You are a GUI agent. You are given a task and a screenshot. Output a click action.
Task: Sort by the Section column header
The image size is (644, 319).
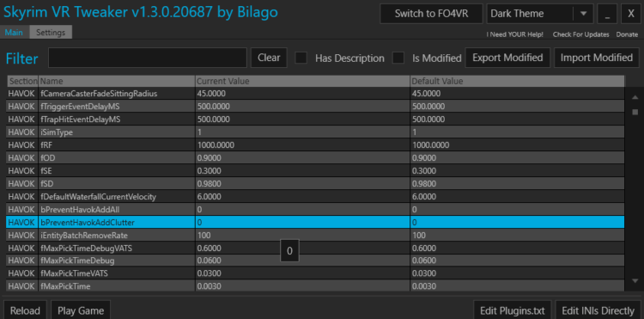coord(22,81)
